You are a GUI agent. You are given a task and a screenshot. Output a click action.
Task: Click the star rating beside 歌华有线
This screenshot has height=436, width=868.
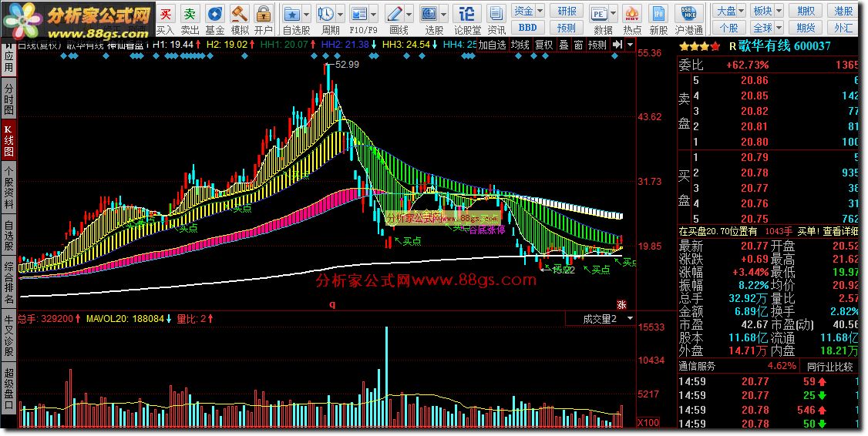pyautogui.click(x=700, y=46)
